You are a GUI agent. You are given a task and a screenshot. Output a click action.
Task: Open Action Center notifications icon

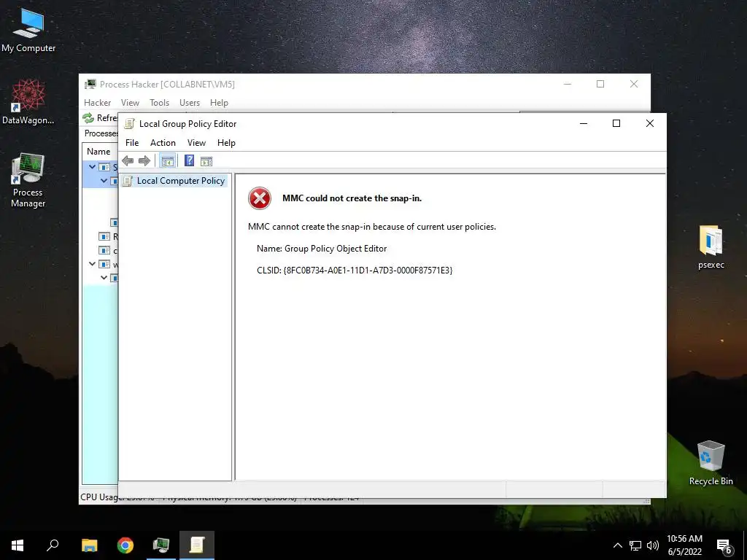(x=725, y=545)
